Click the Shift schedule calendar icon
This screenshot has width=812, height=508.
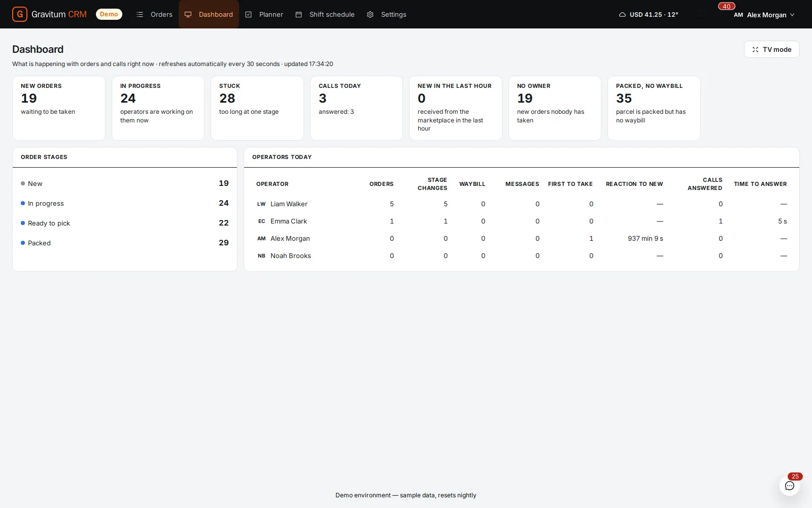pyautogui.click(x=299, y=15)
